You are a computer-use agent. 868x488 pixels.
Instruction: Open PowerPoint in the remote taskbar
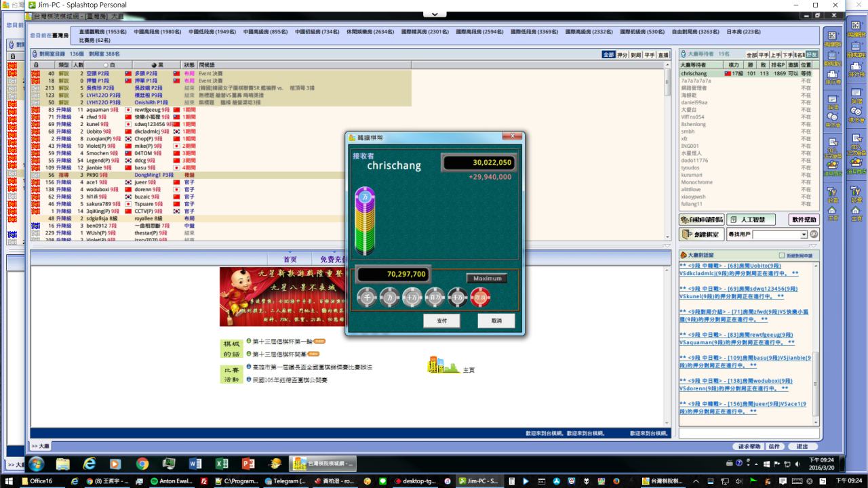click(248, 464)
